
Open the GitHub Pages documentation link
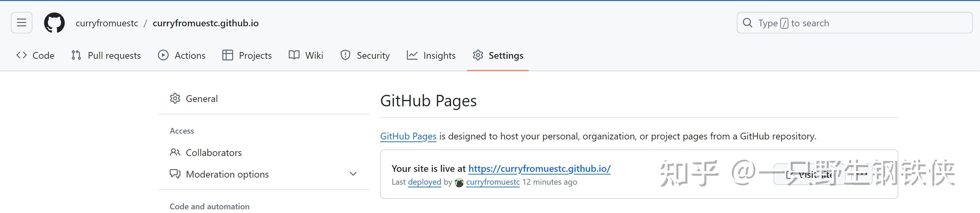(408, 136)
